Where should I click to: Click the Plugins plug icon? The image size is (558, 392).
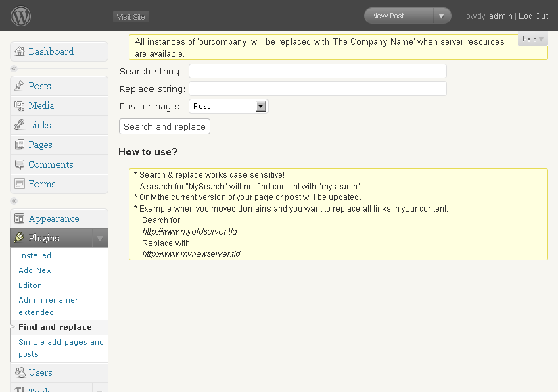point(19,238)
